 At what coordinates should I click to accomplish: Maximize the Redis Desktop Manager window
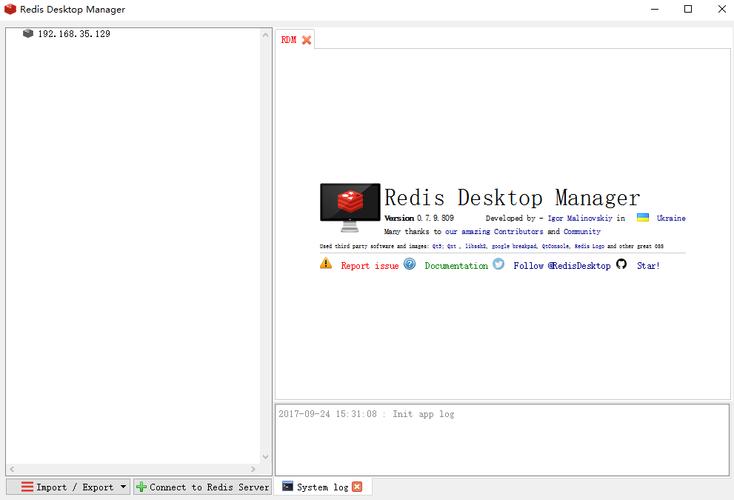(688, 9)
